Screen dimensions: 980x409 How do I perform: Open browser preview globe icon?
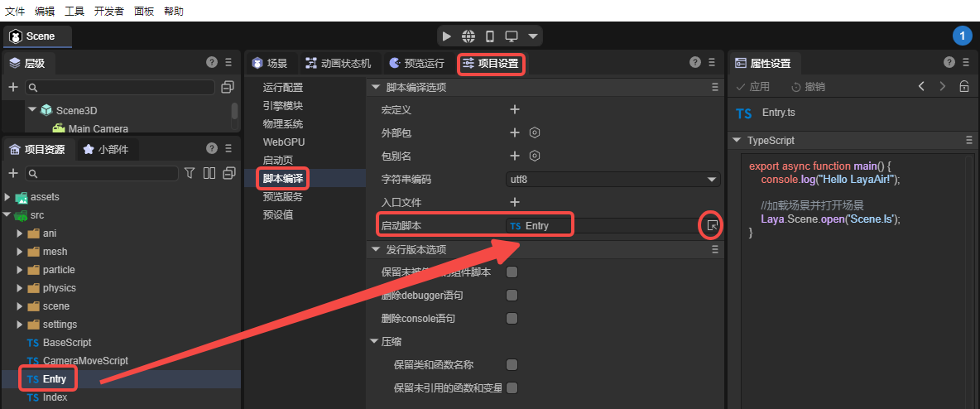click(468, 36)
